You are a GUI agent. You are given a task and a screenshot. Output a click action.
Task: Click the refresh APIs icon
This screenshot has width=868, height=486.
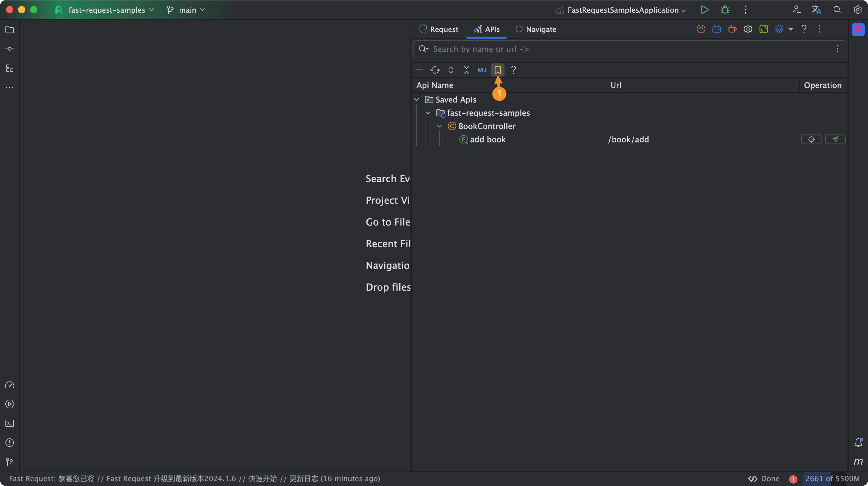[435, 70]
